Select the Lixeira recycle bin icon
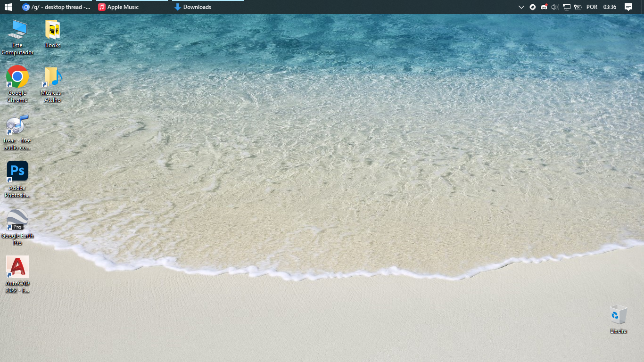 619,319
